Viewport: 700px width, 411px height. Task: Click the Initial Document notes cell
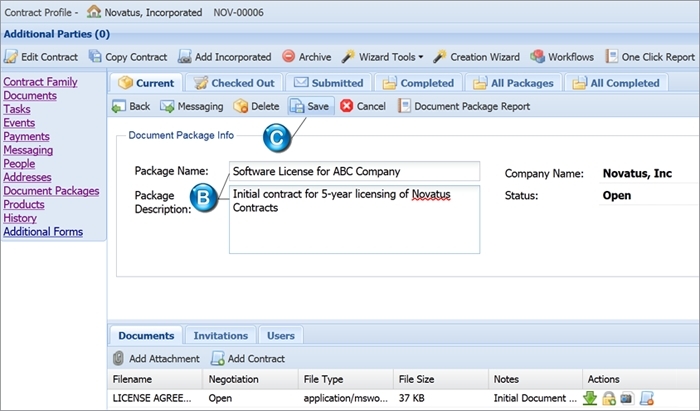pyautogui.click(x=535, y=398)
